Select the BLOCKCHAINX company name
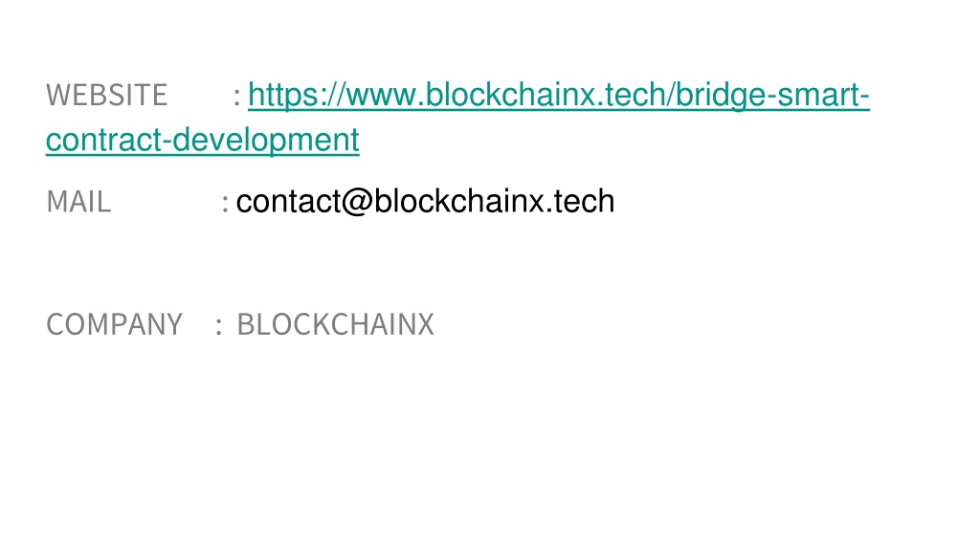Viewport: 980px width, 551px height. click(336, 325)
